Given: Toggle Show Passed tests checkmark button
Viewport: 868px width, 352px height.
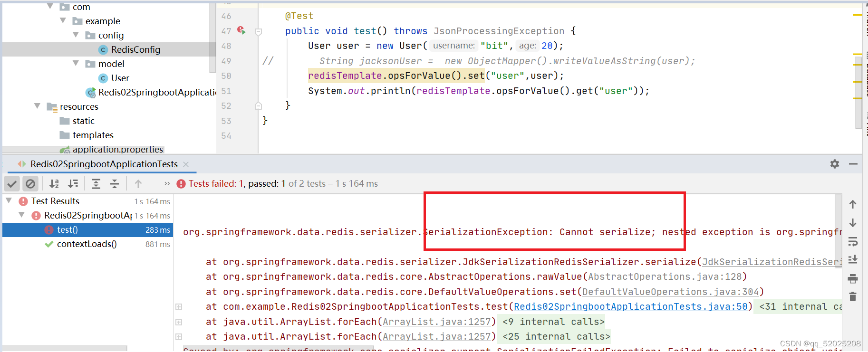Looking at the screenshot, I should click(12, 184).
